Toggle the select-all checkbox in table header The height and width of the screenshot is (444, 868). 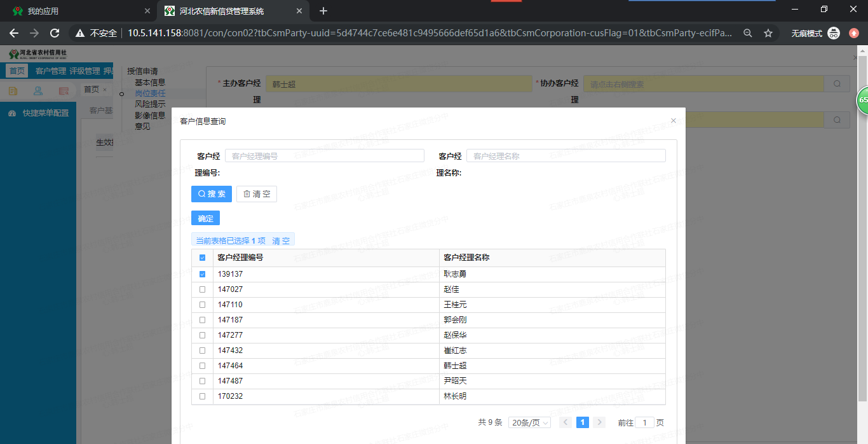tap(202, 258)
